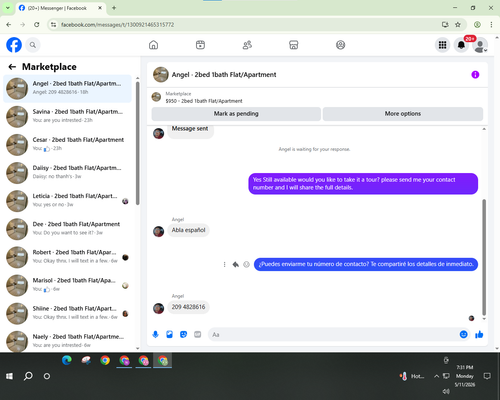This screenshot has height=400, width=500.
Task: Open the Facebook home logo
Action: coord(14,45)
